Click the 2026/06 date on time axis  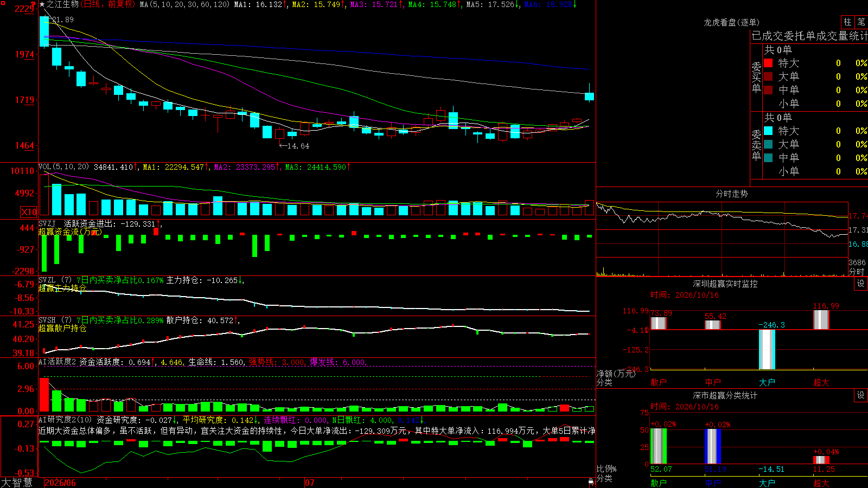60,483
